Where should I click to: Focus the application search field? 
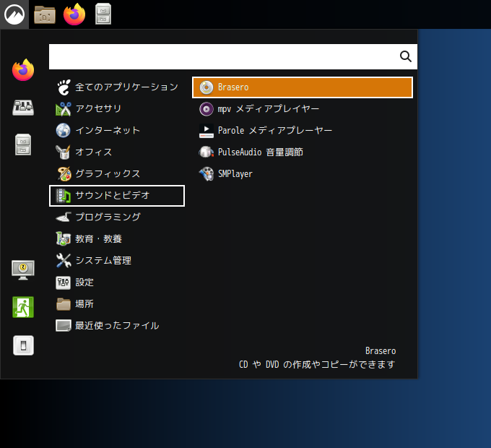233,56
